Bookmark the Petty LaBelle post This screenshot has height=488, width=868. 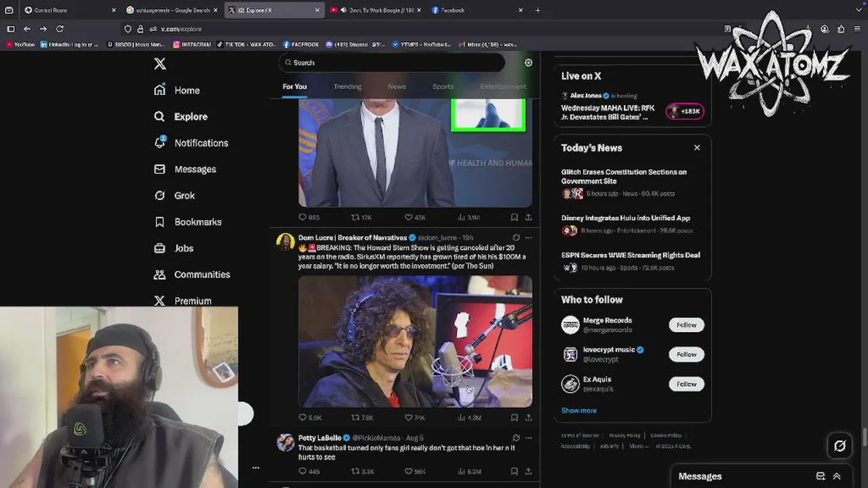[x=514, y=471]
